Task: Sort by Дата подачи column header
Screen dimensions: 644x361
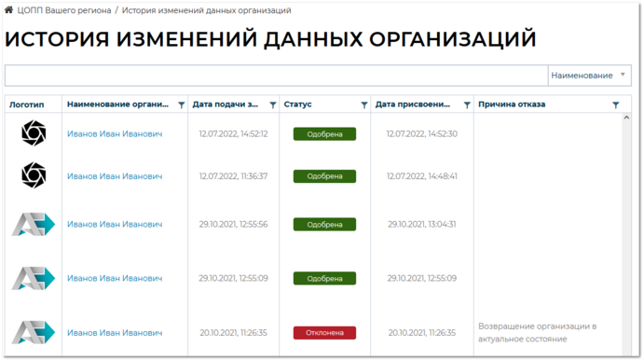Action: click(x=226, y=104)
